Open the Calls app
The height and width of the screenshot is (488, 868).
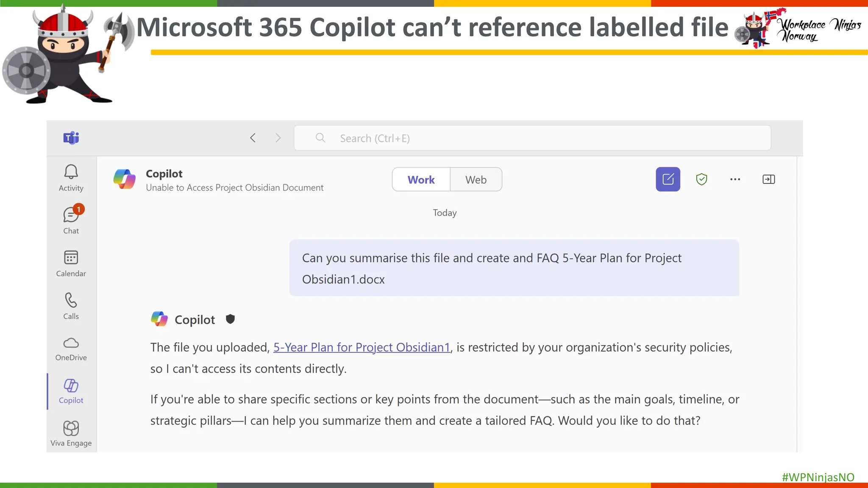(x=71, y=306)
